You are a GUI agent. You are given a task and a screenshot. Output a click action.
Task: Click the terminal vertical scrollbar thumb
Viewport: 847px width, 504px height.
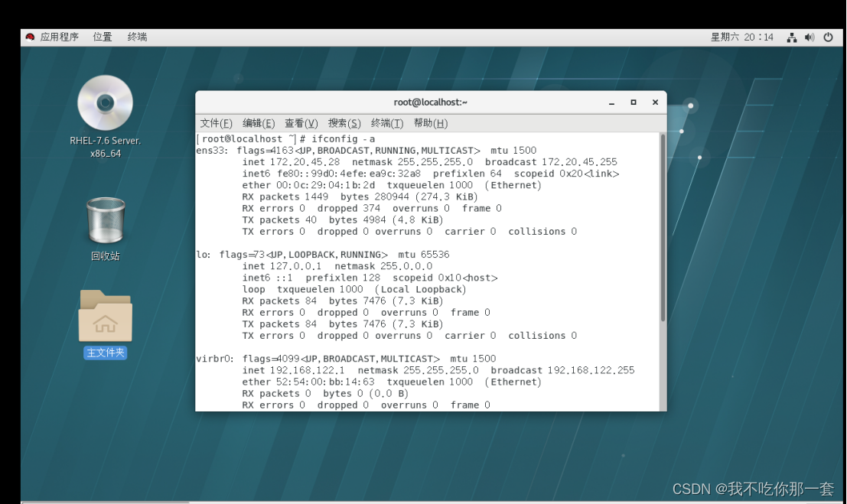tap(663, 228)
